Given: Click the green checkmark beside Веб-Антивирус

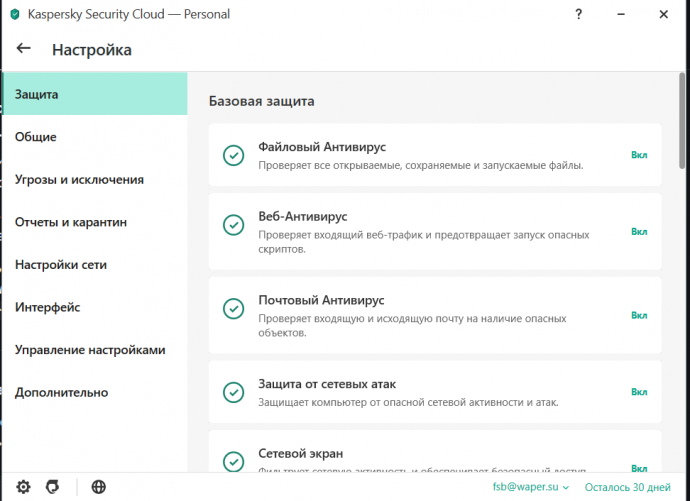Looking at the screenshot, I should (233, 225).
